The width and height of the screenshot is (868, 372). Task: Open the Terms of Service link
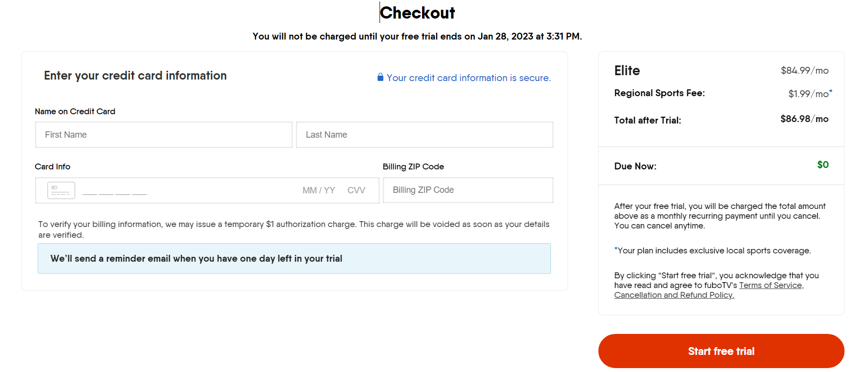tap(771, 286)
